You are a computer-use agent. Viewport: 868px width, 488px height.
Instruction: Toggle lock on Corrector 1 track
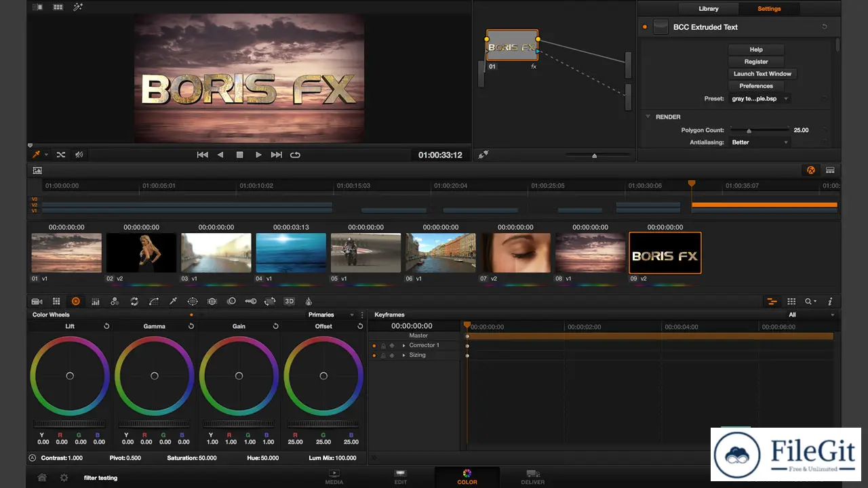(382, 345)
